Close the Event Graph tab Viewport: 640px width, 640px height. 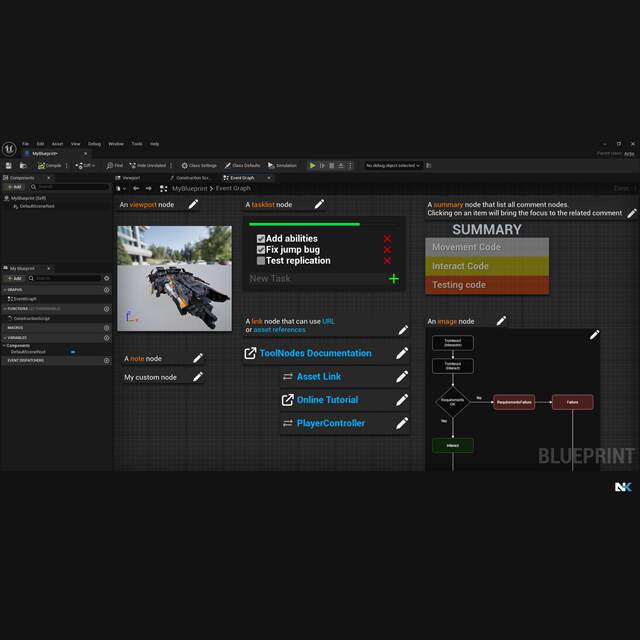pos(269,178)
